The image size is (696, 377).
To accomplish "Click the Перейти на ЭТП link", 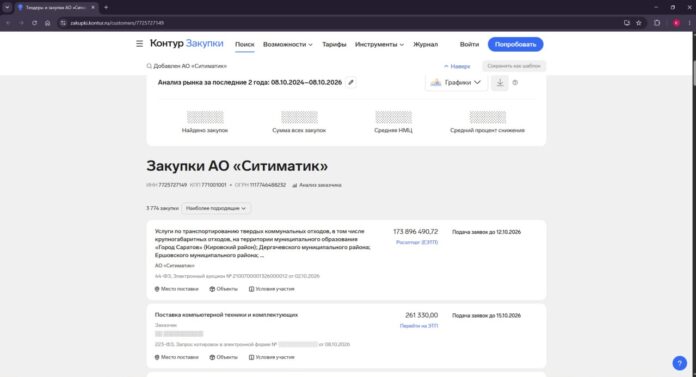I will pos(419,326).
